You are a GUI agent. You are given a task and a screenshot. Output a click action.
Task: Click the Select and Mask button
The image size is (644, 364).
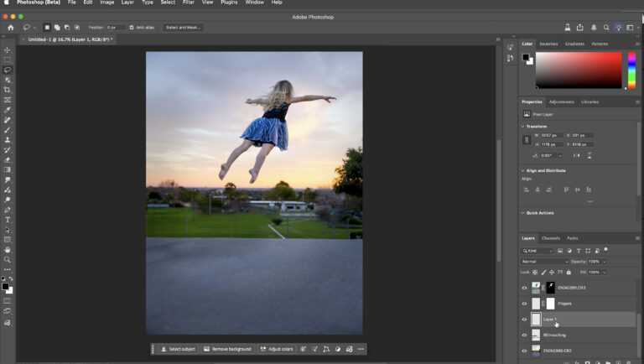[x=183, y=28]
